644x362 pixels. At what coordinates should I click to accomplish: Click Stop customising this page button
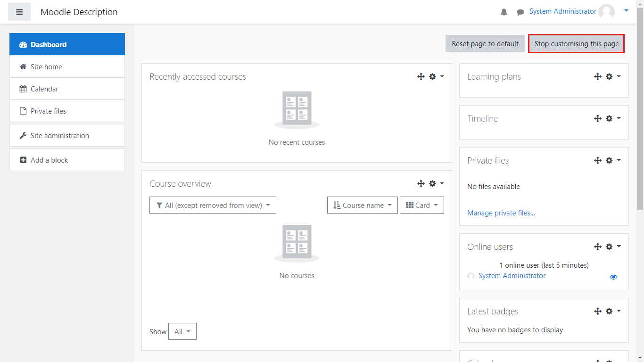(576, 44)
